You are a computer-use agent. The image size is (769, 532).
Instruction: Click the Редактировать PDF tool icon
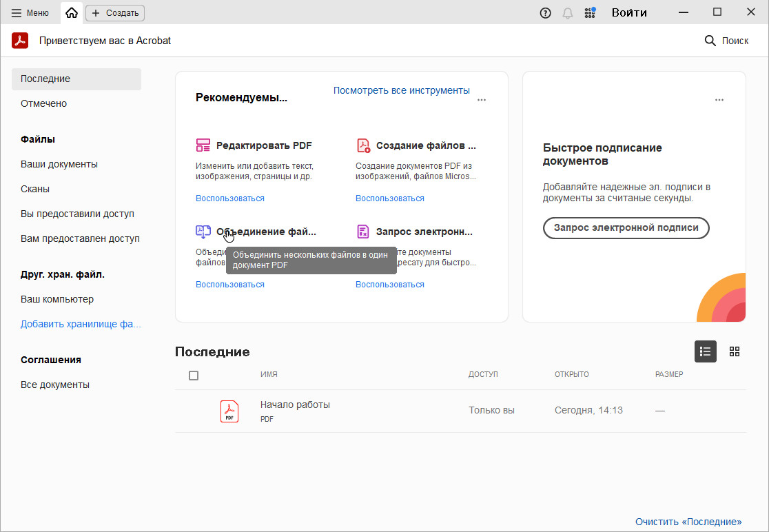click(x=203, y=145)
